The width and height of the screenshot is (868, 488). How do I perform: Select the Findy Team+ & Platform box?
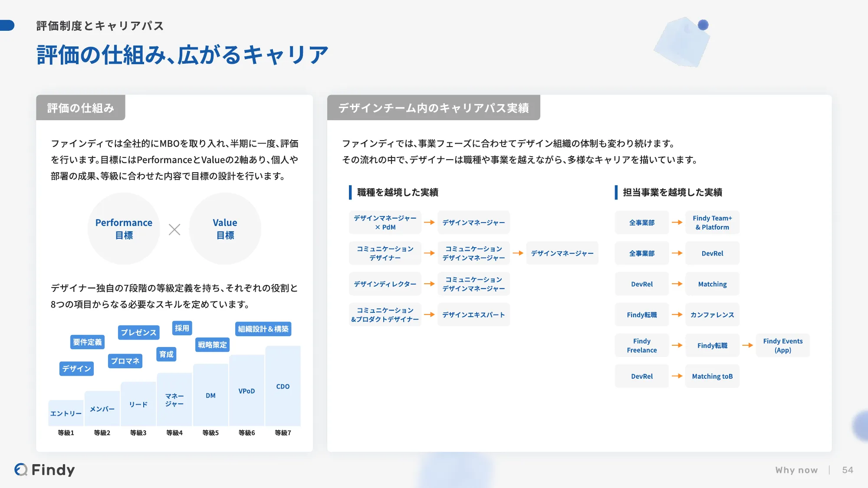(712, 223)
